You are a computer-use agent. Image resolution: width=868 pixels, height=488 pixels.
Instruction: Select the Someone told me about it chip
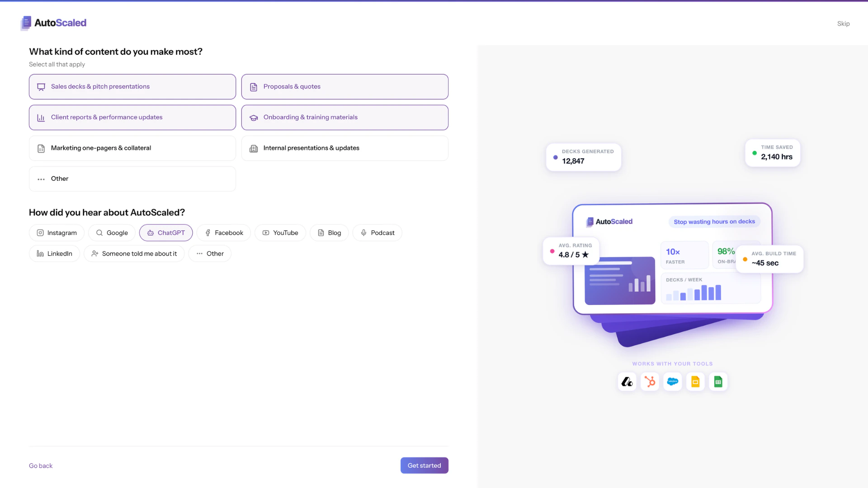click(x=134, y=253)
